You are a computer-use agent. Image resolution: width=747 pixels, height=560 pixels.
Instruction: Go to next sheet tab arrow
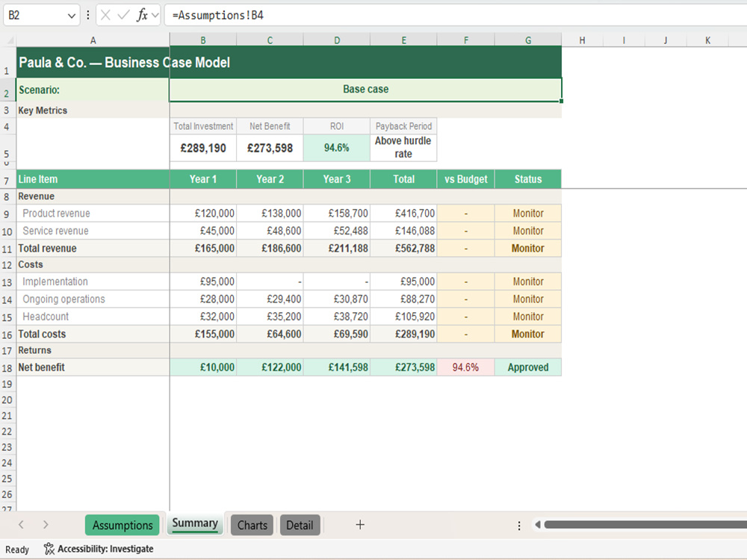46,525
